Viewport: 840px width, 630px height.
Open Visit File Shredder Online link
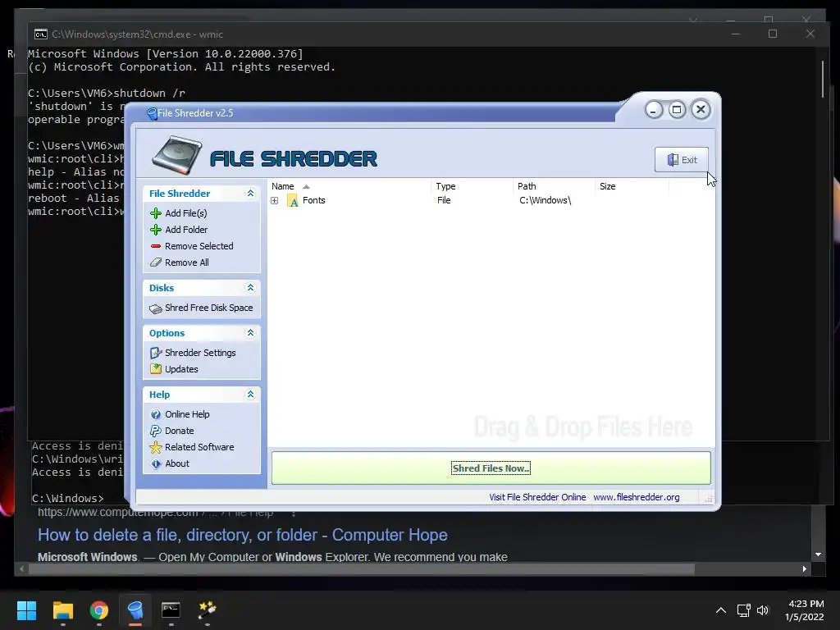pos(537,497)
